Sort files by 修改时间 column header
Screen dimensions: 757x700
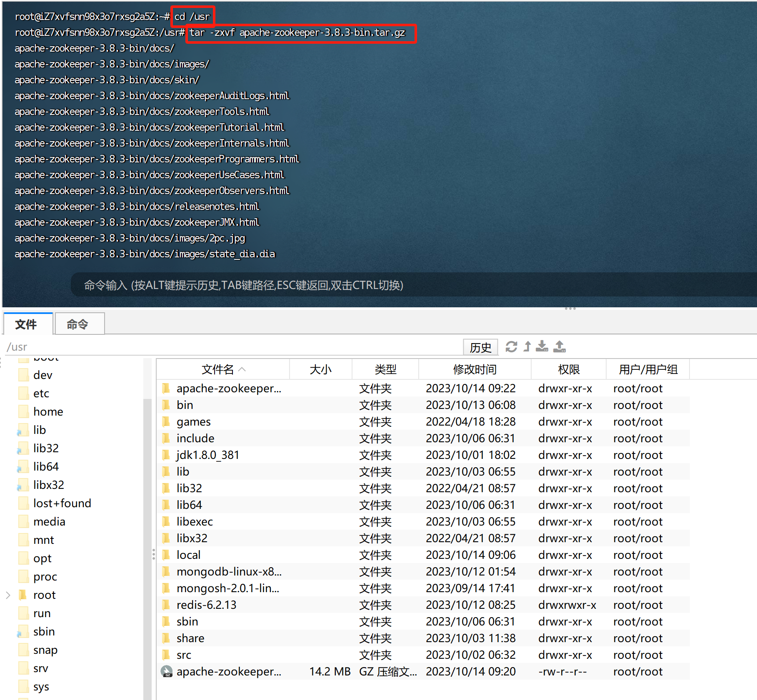(x=474, y=369)
